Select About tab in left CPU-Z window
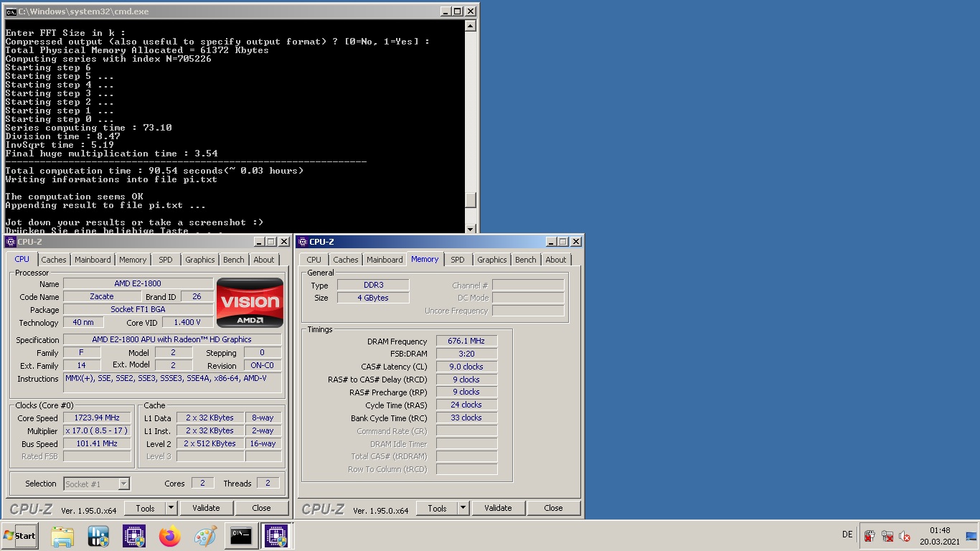The height and width of the screenshot is (551, 980). 264,260
